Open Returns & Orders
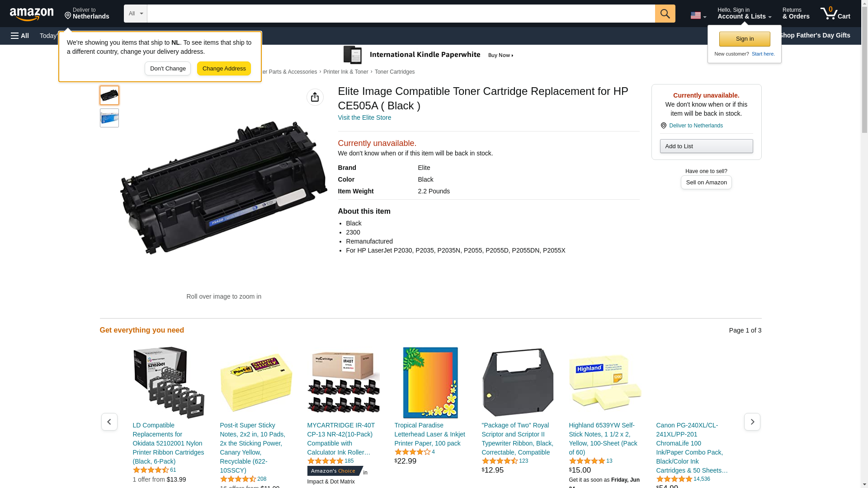The height and width of the screenshot is (488, 868). (796, 14)
